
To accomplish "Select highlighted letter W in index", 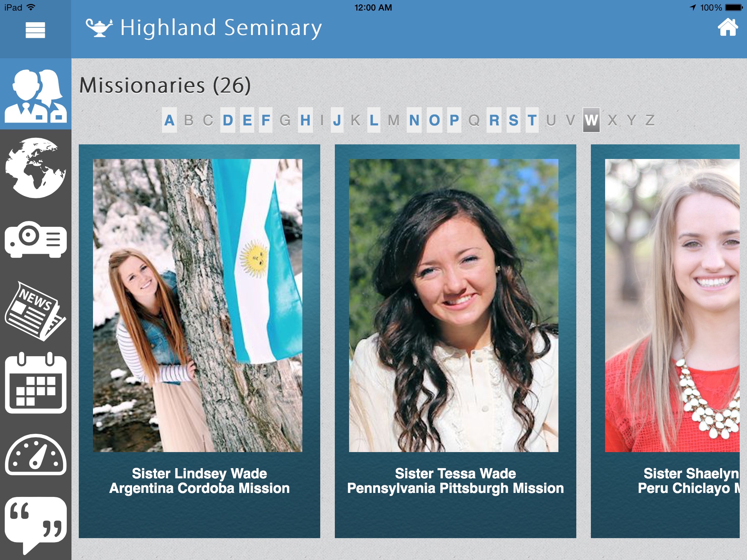I will click(x=591, y=120).
